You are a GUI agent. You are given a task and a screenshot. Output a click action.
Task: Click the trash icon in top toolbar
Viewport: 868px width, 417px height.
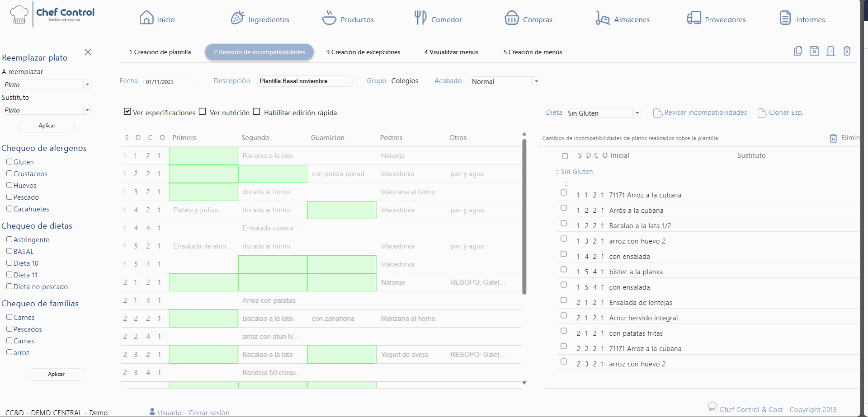pyautogui.click(x=847, y=51)
